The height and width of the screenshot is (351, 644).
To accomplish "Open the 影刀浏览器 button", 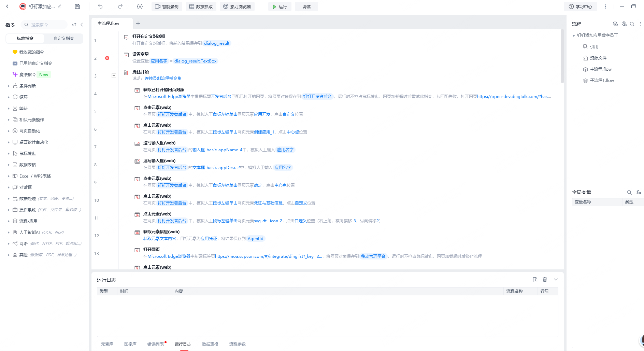I will pyautogui.click(x=237, y=6).
